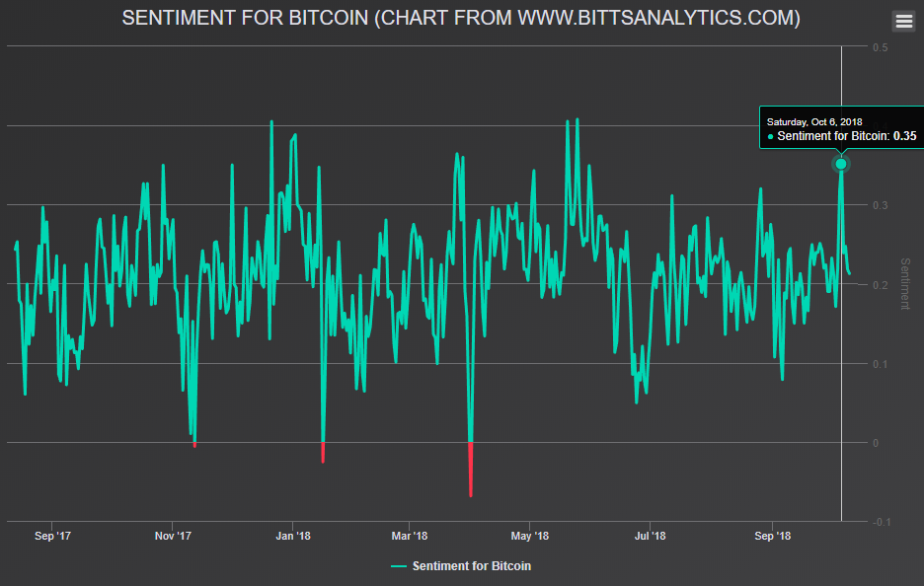Click the highlighted Oct 6, 2018 data point
The height and width of the screenshot is (586, 924).
[841, 164]
